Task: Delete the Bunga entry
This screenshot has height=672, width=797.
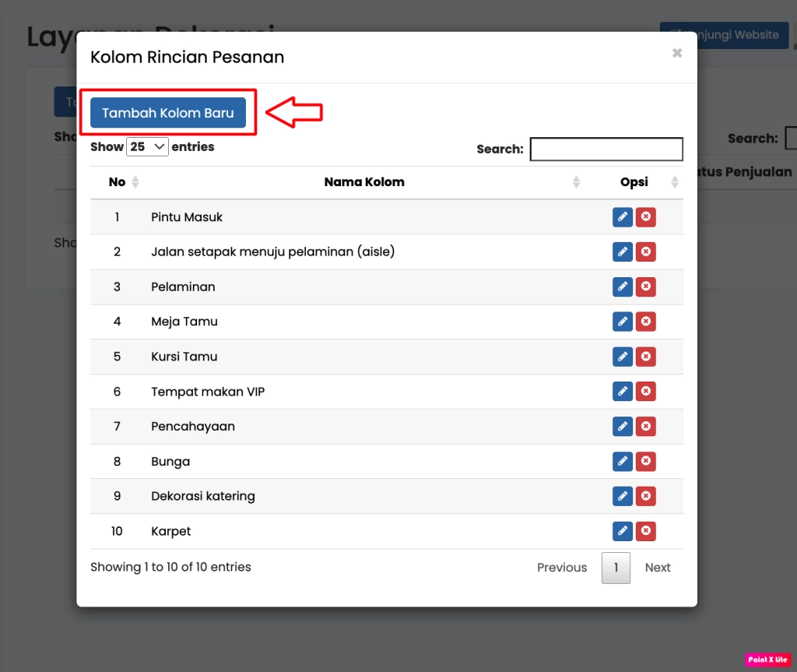Action: tap(645, 462)
